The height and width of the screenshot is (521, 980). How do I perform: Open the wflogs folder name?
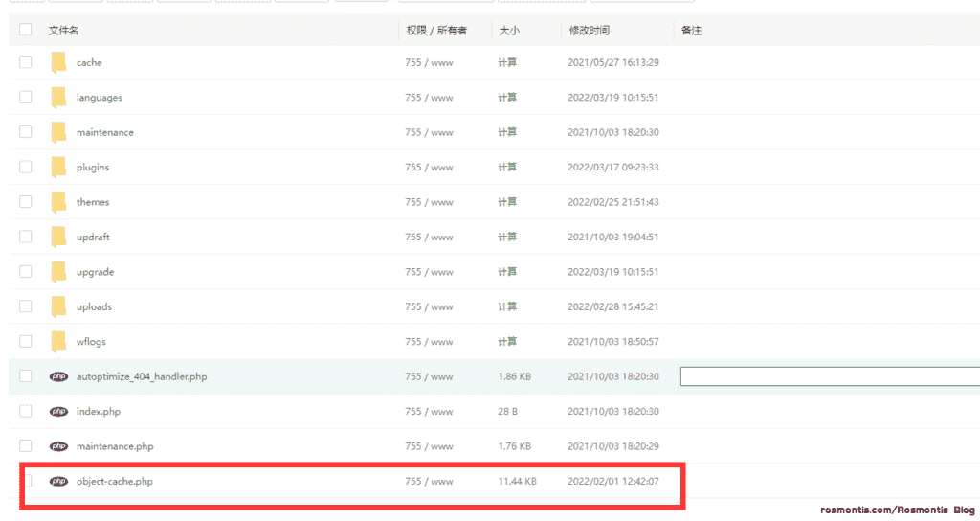tap(91, 342)
